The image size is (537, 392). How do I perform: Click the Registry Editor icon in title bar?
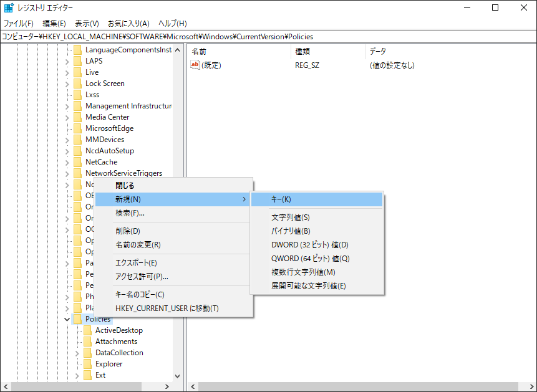pos(8,7)
